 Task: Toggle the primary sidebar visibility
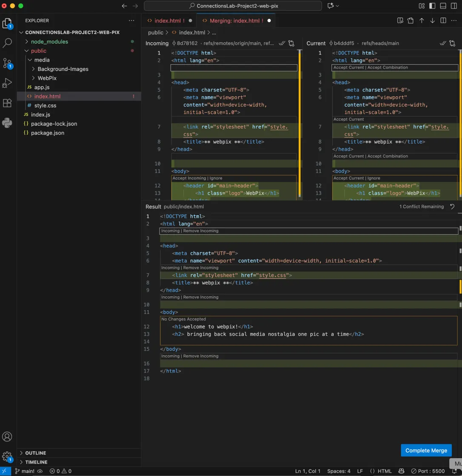click(432, 6)
